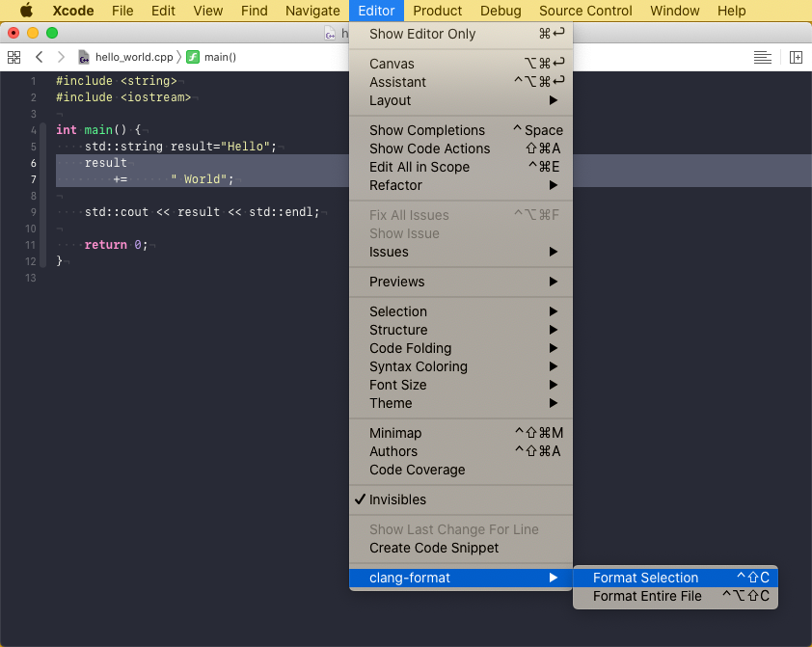Close the open Editor menu
Viewport: 812px width, 647px height.
(x=376, y=11)
